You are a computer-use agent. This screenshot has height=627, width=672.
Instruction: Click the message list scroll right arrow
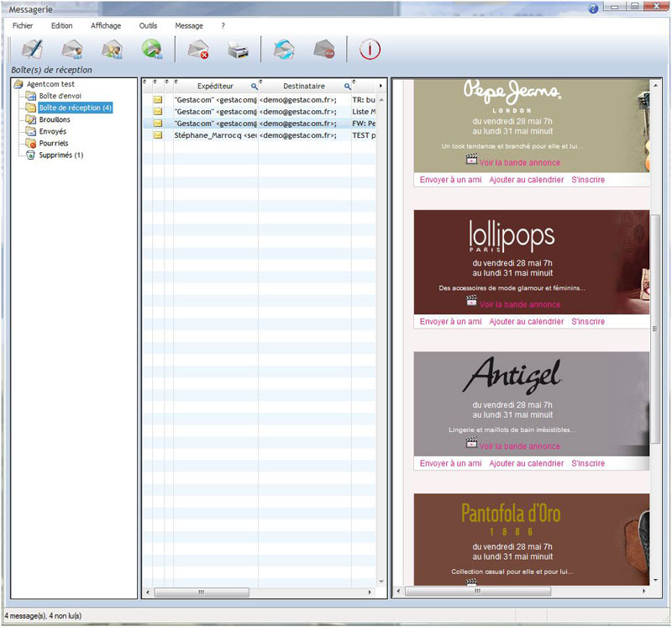coord(370,593)
